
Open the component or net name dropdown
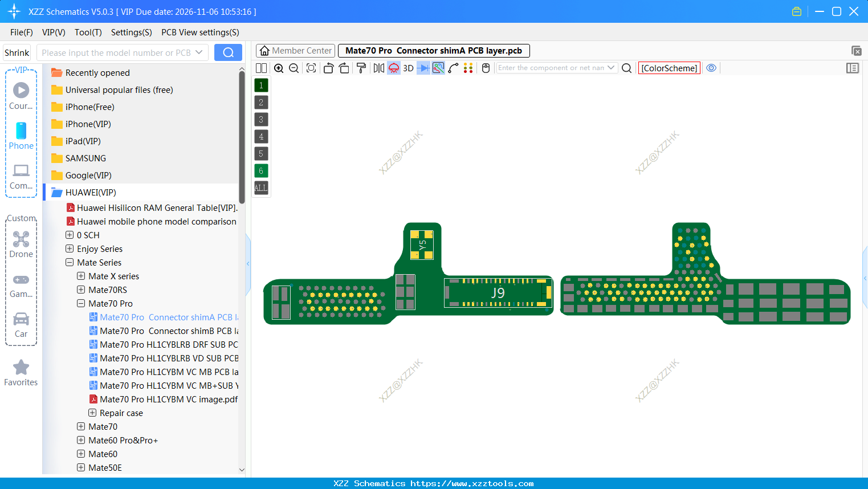[611, 68]
